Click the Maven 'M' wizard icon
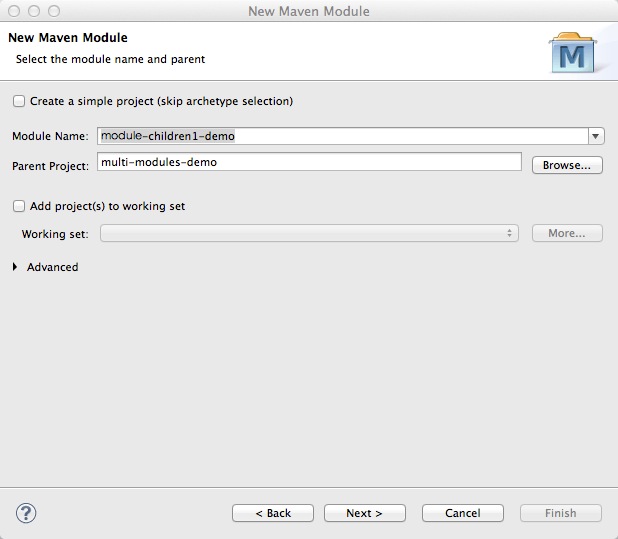The image size is (618, 539). tap(573, 54)
